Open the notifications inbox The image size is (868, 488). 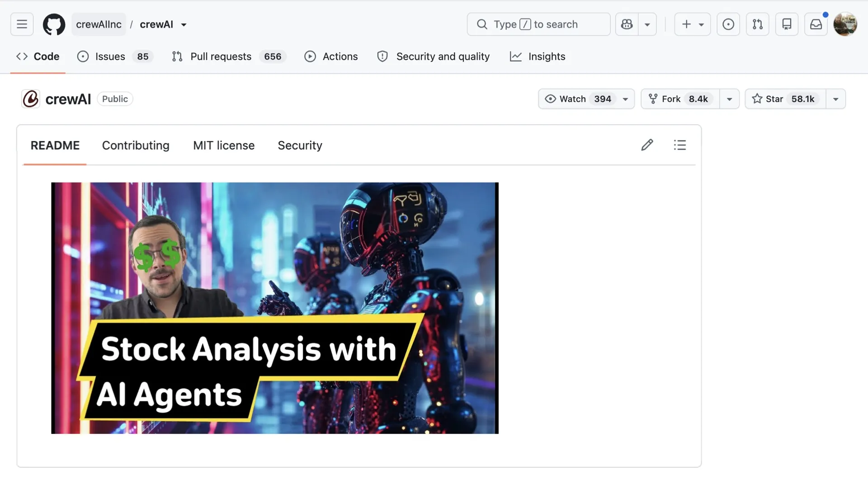(x=816, y=24)
